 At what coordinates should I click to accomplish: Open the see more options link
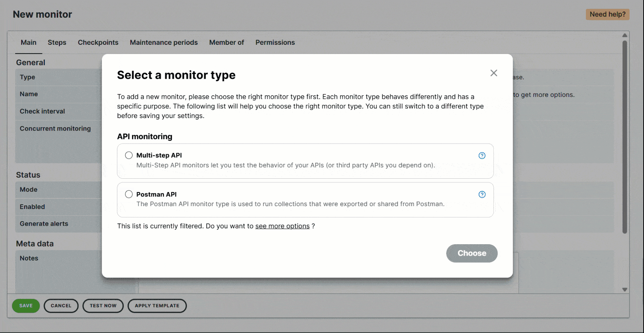click(282, 226)
